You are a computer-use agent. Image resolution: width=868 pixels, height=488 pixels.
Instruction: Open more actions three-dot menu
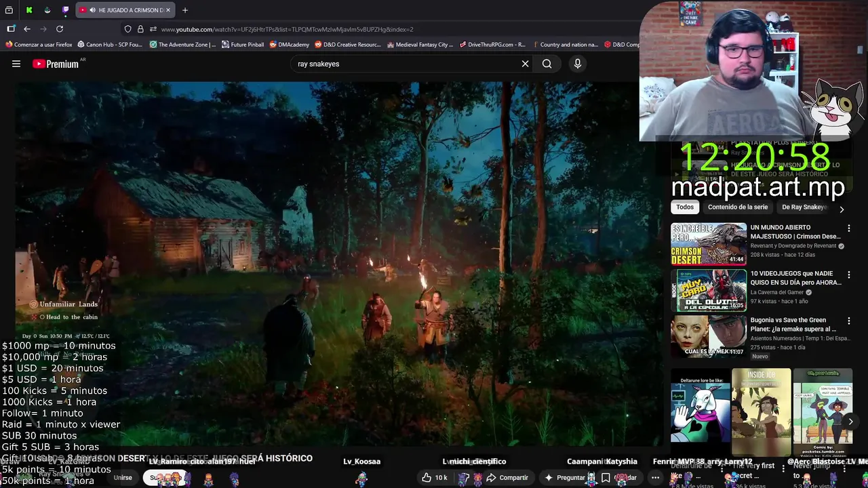655,478
